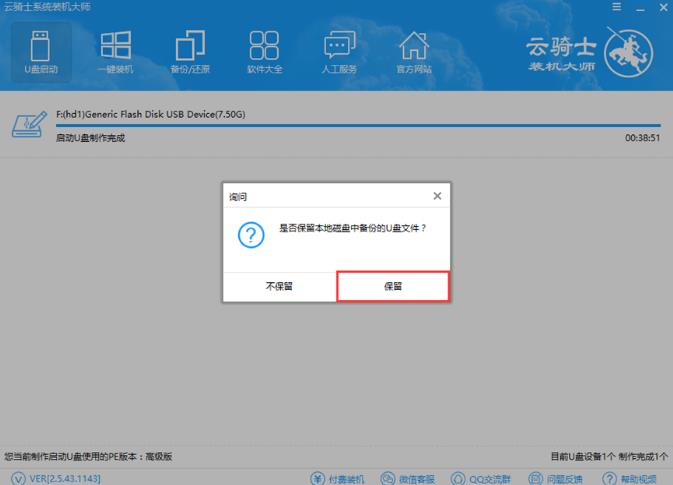The width and height of the screenshot is (673, 485).
Task: Click 目前U盘设备1个 制作完成1个 text
Action: point(609,456)
